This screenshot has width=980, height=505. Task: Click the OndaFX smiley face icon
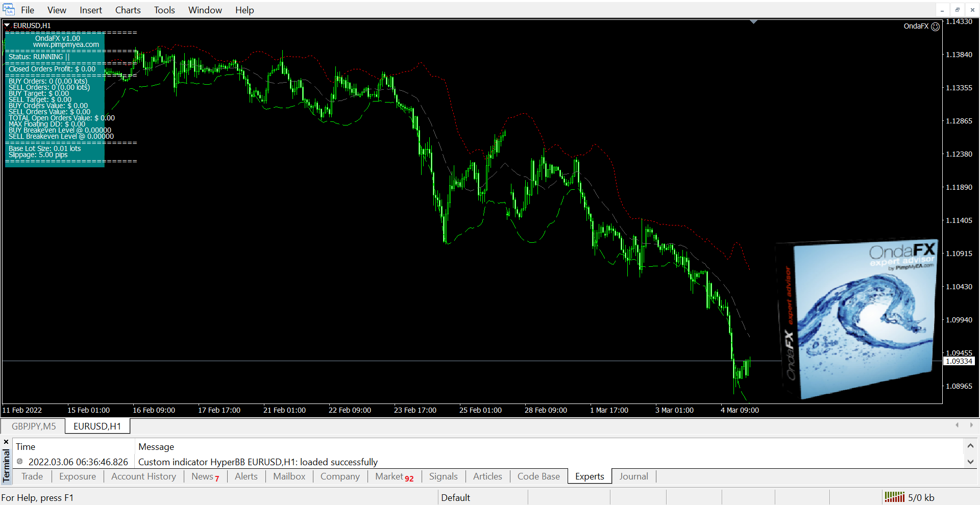[x=935, y=27]
